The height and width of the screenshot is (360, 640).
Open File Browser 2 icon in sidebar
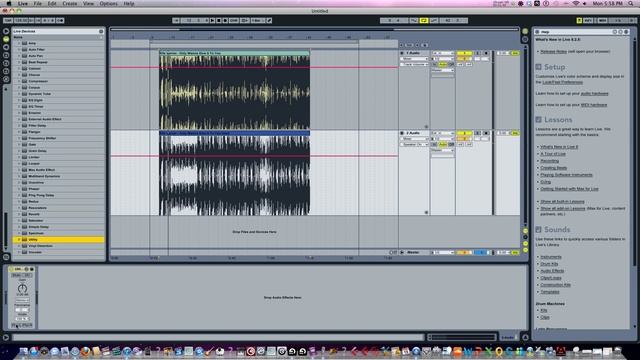[6, 63]
